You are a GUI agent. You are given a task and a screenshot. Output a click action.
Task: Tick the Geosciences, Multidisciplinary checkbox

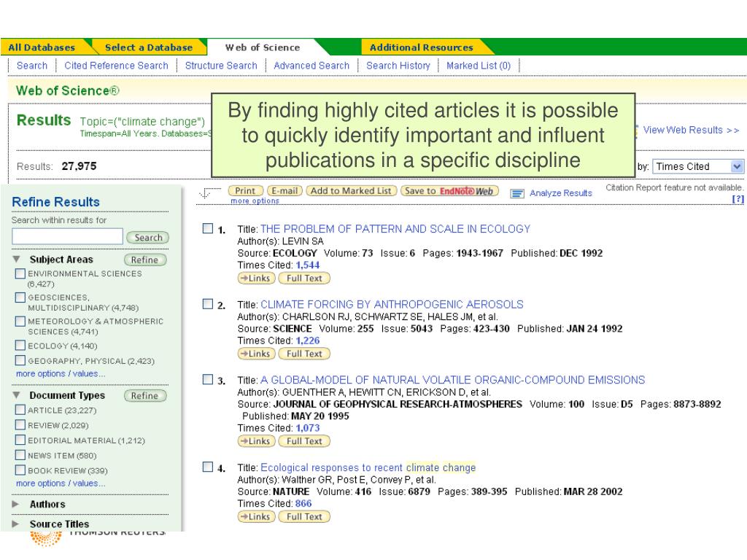coord(20,297)
